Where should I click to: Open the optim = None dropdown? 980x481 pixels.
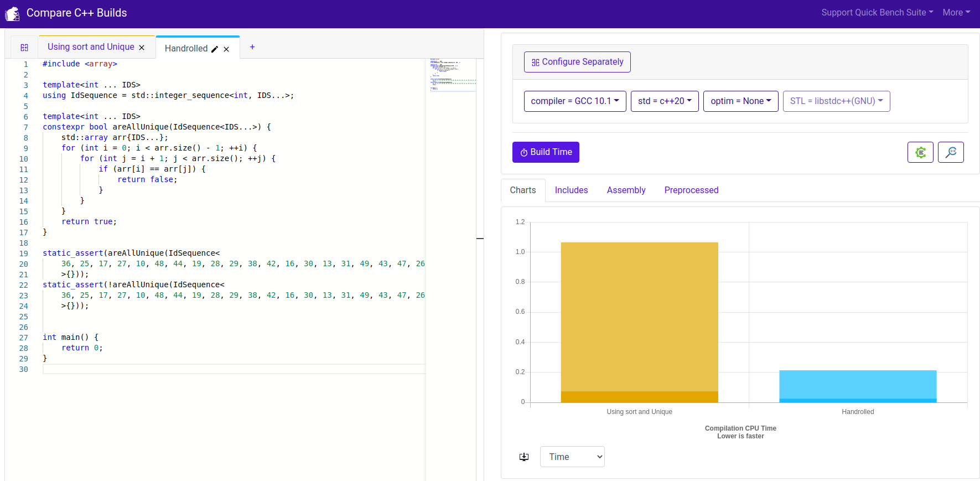pos(740,101)
